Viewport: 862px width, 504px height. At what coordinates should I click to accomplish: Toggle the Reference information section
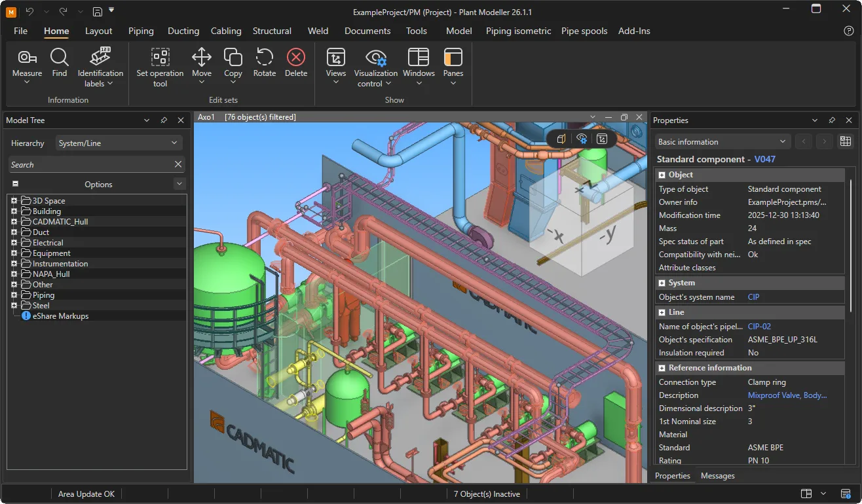click(662, 368)
